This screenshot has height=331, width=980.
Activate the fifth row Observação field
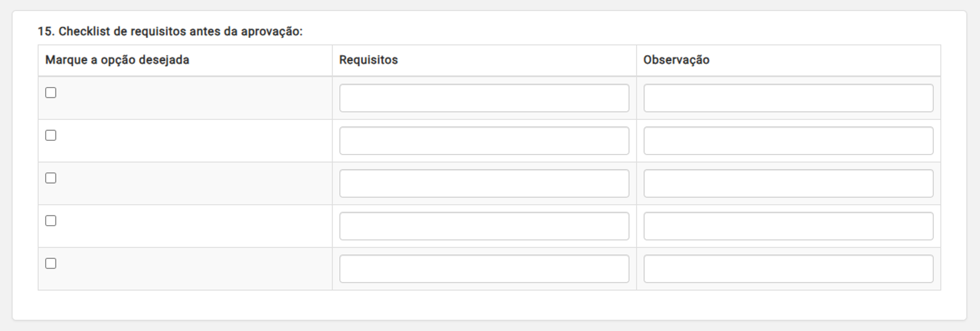789,269
